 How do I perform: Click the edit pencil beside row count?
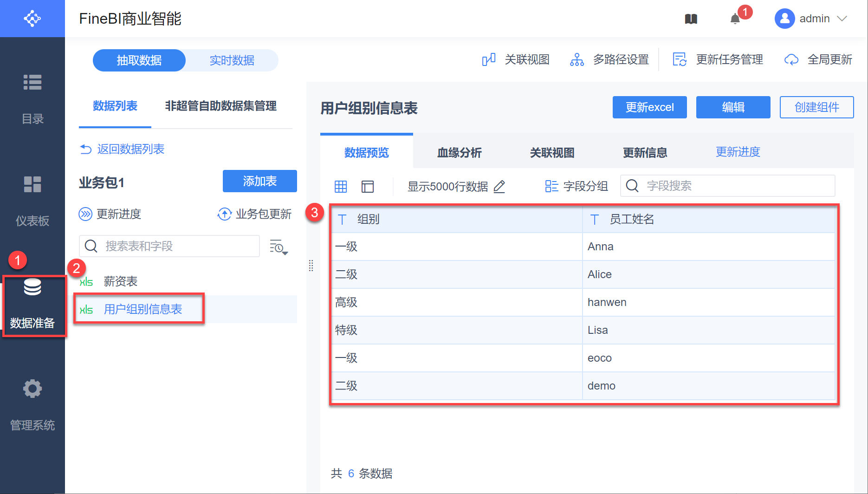tap(499, 187)
